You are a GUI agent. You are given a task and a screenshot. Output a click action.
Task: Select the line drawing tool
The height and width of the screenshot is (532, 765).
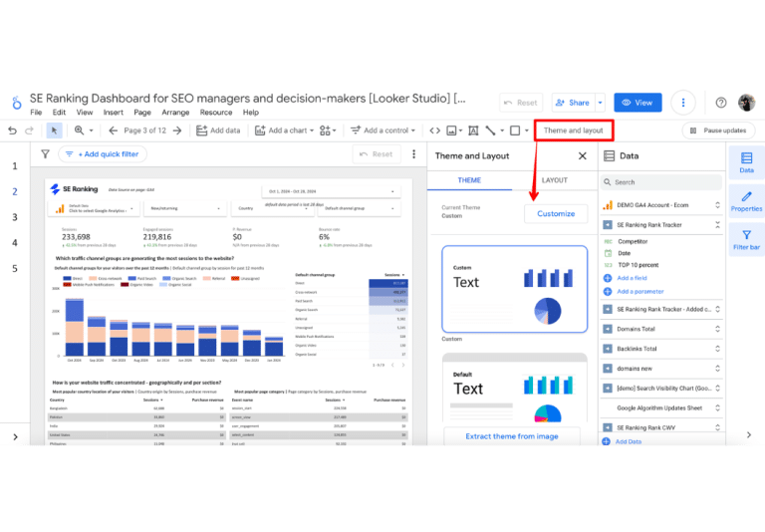[490, 131]
